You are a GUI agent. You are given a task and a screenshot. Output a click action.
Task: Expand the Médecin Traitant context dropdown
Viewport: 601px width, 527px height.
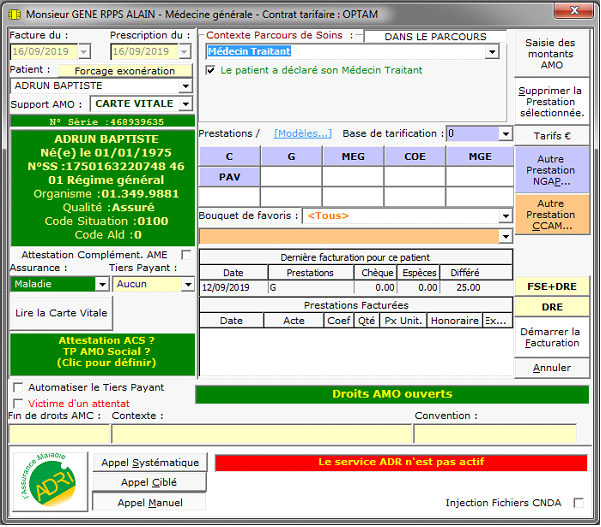[x=491, y=52]
